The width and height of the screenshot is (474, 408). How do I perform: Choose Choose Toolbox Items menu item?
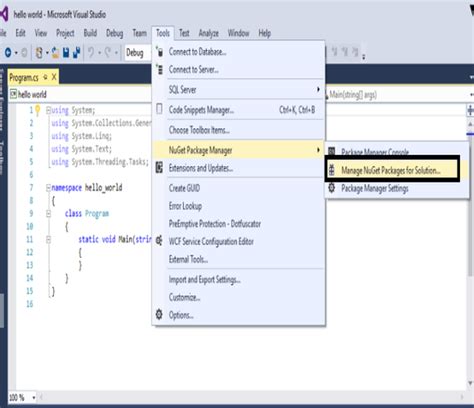pos(238,130)
